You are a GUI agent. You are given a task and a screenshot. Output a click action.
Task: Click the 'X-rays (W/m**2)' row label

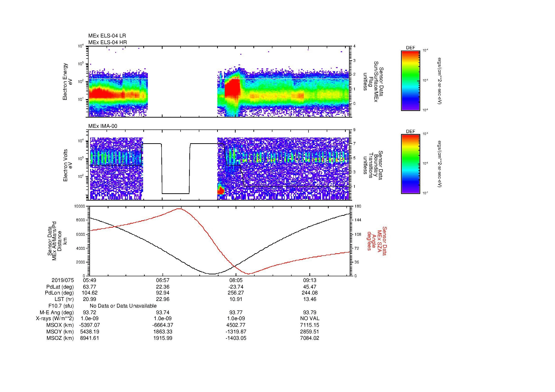[x=55, y=318]
